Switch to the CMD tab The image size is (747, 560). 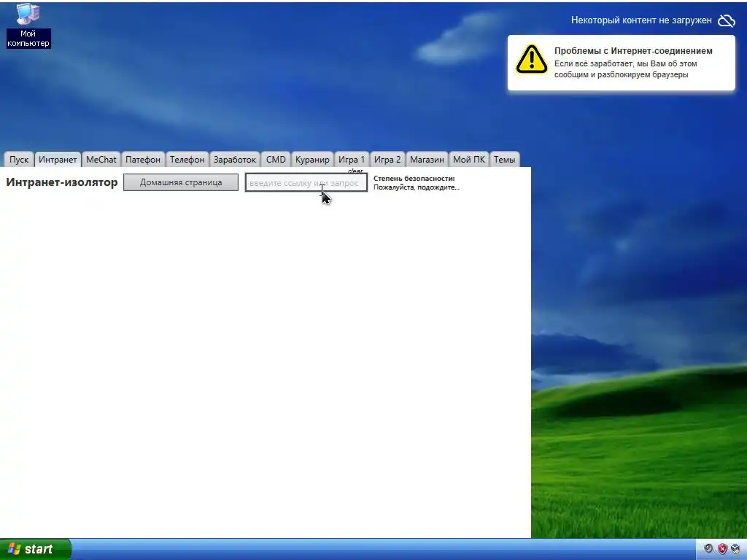point(276,160)
